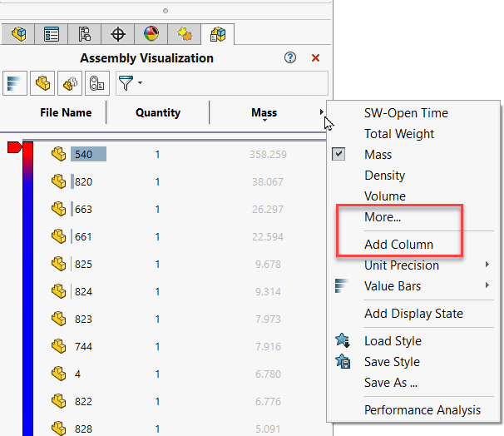Select part icon for component 825
Viewport: 504px width, 436px height.
pos(58,264)
